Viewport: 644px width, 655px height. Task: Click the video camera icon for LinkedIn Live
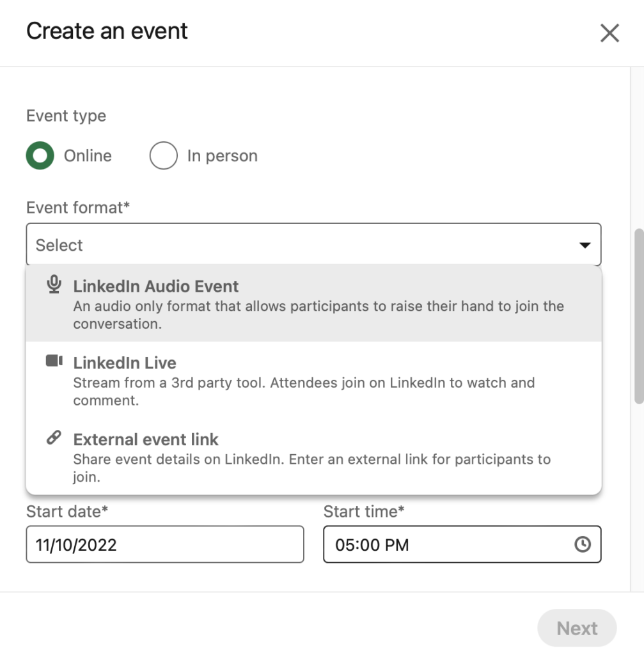(x=54, y=361)
